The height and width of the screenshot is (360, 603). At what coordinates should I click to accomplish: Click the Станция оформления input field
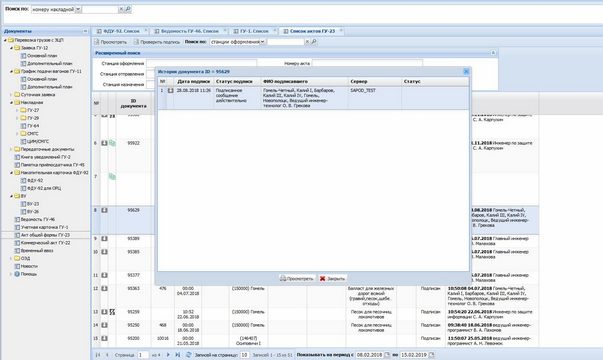[202, 63]
